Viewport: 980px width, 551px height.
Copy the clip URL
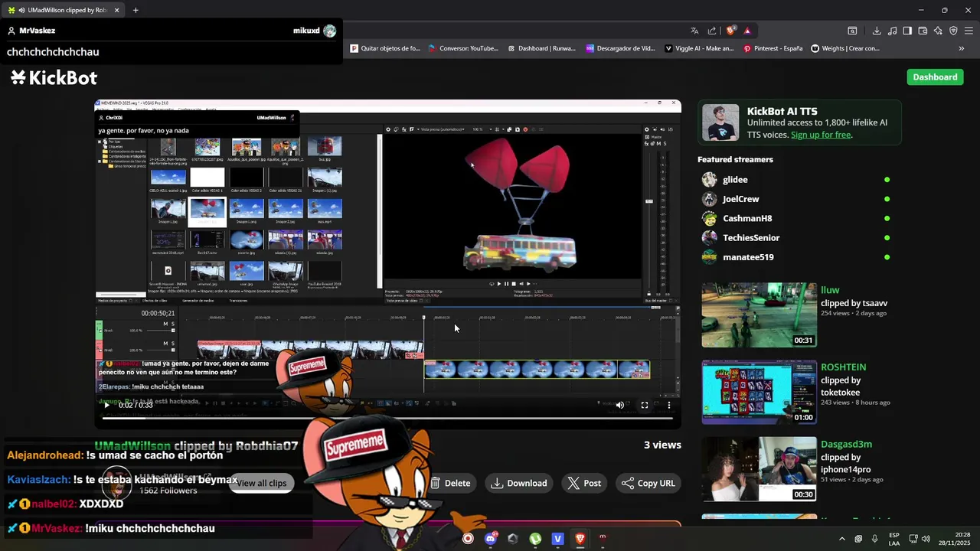click(648, 483)
